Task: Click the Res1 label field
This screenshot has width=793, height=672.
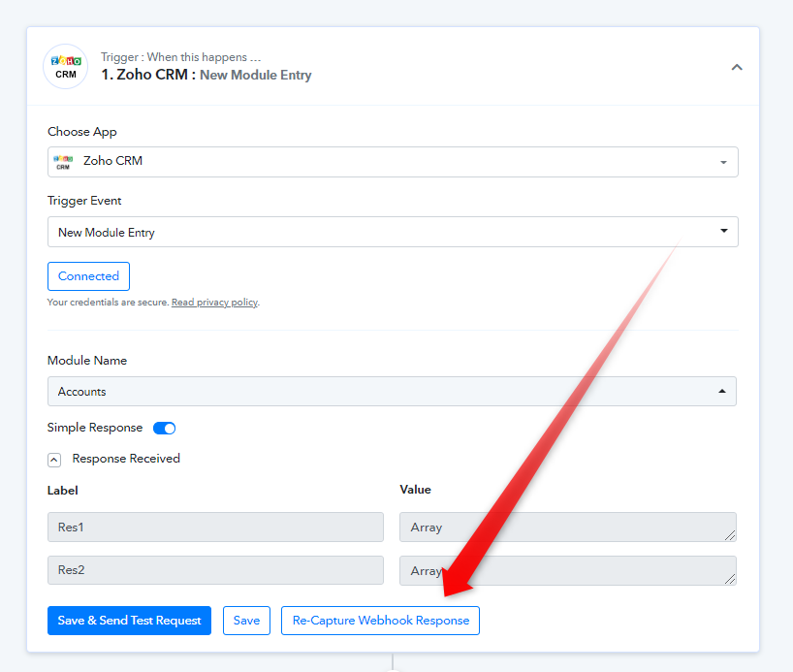Action: click(x=215, y=528)
